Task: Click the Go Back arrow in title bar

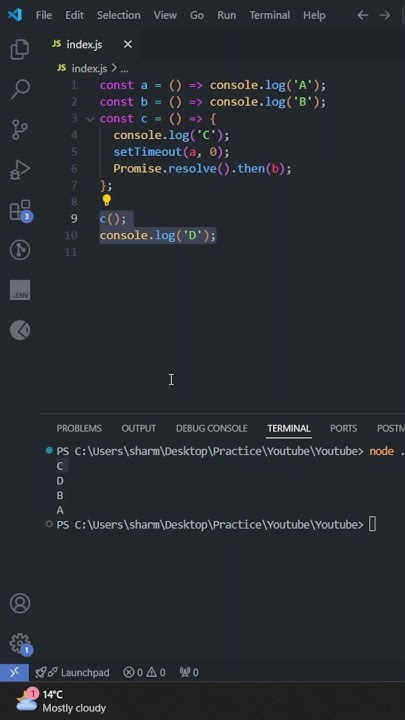Action: [x=362, y=15]
